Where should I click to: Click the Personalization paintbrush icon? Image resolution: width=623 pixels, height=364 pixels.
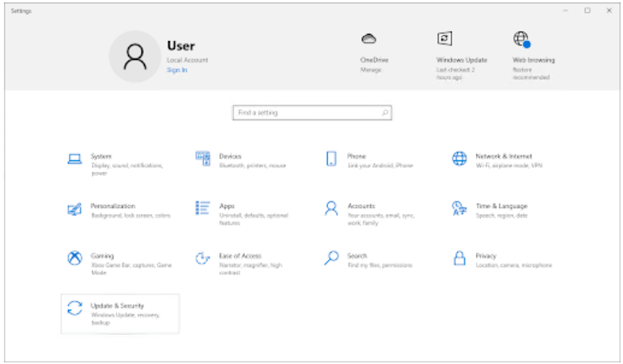point(75,209)
